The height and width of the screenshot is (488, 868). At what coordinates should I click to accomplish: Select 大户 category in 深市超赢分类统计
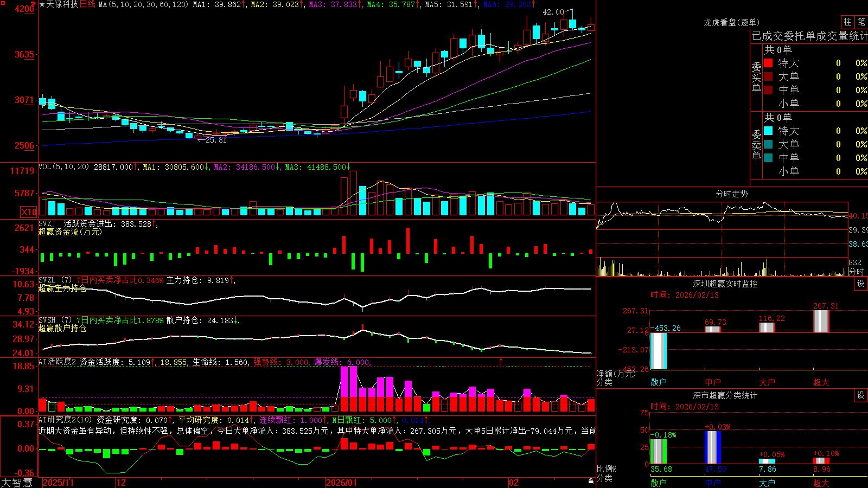click(x=767, y=483)
